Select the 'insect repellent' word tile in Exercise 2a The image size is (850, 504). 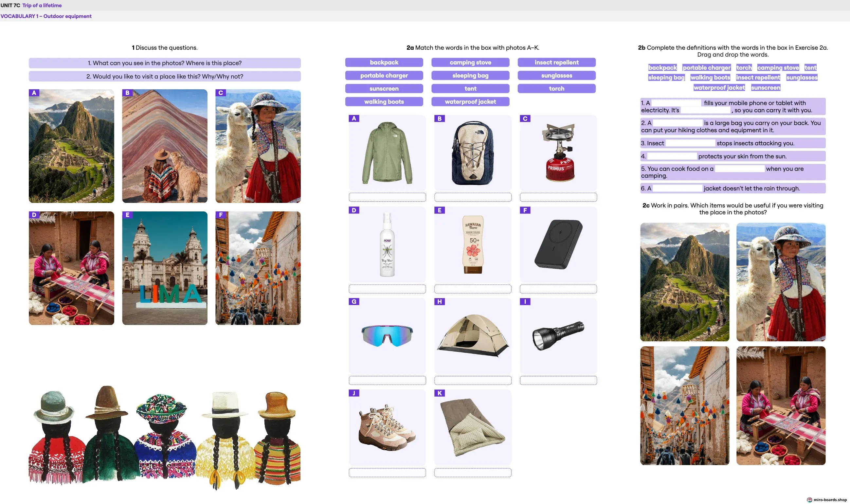556,63
